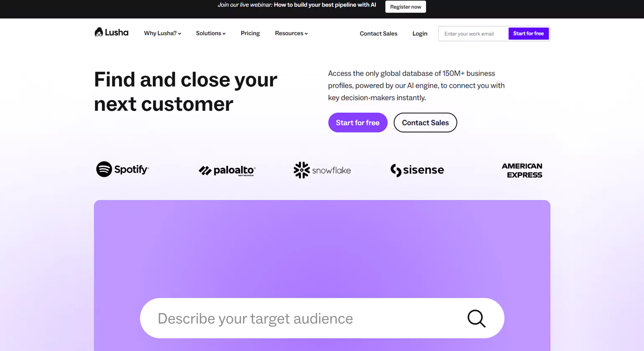Screen dimensions: 644x351
Task: Expand the Resources dropdown menu
Action: [x=291, y=33]
